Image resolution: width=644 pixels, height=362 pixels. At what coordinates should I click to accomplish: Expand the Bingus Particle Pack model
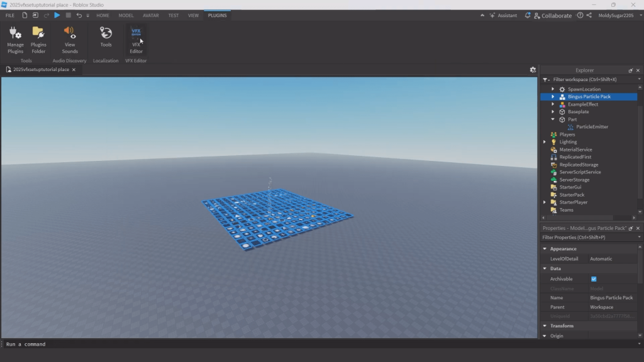click(x=553, y=96)
